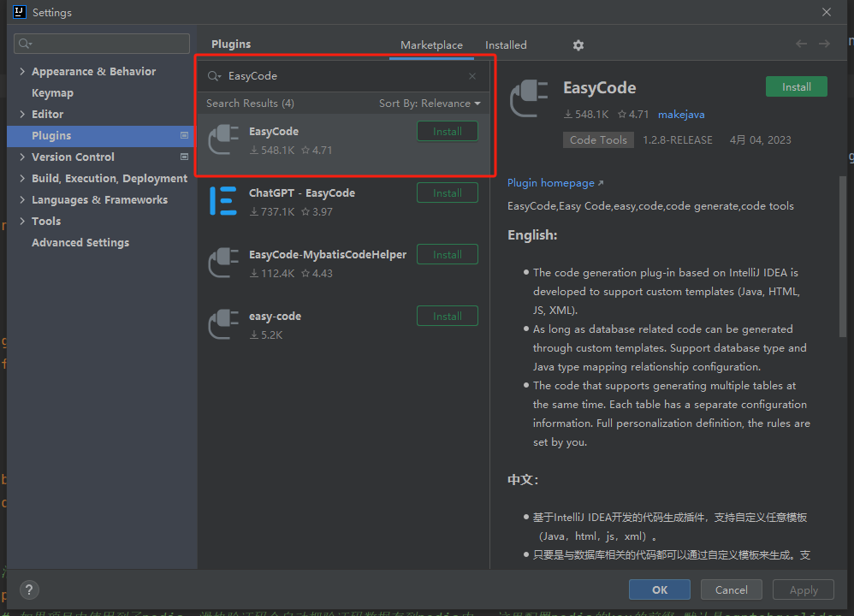Click the plugin settings gear icon

[578, 45]
